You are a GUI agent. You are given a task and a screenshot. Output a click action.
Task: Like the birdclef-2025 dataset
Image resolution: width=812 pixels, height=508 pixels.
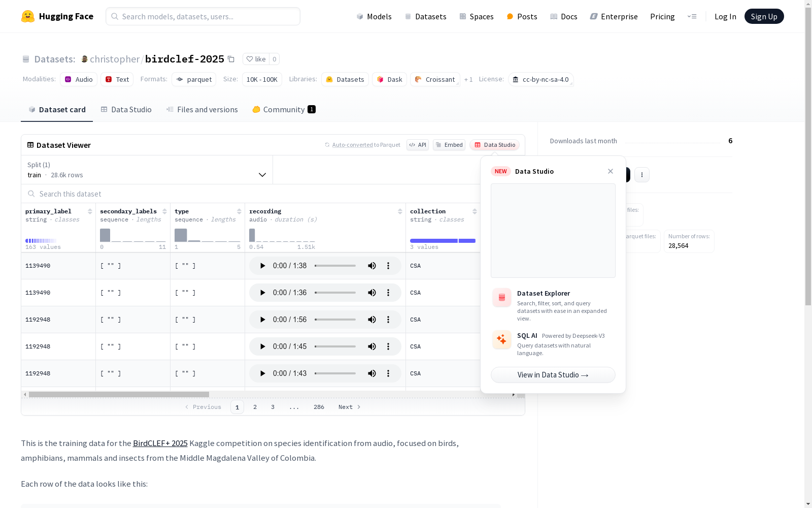click(x=256, y=59)
